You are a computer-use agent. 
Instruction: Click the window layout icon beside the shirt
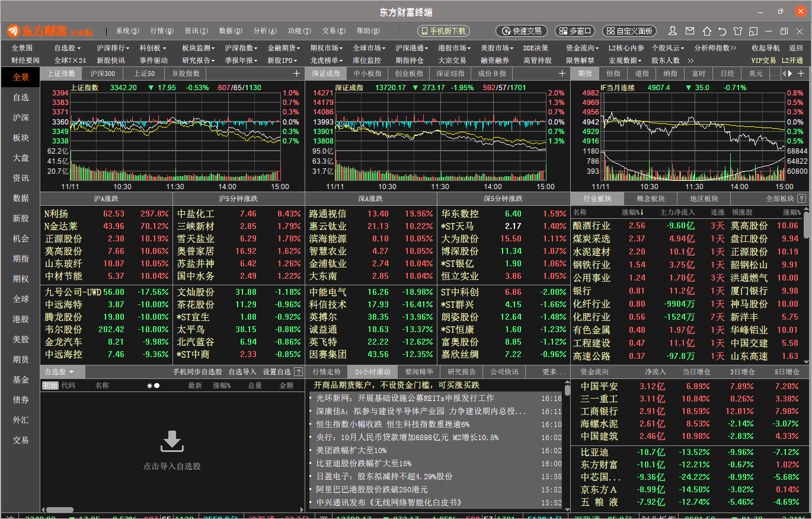click(x=753, y=31)
